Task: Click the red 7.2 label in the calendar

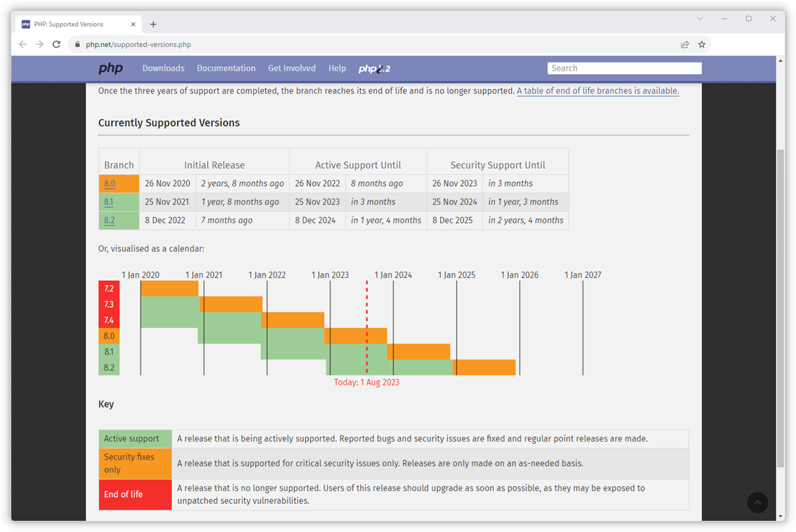Action: click(109, 289)
